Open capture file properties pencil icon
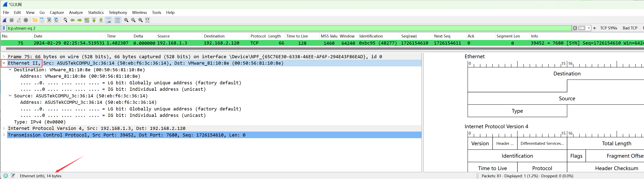 pyautogui.click(x=13, y=176)
